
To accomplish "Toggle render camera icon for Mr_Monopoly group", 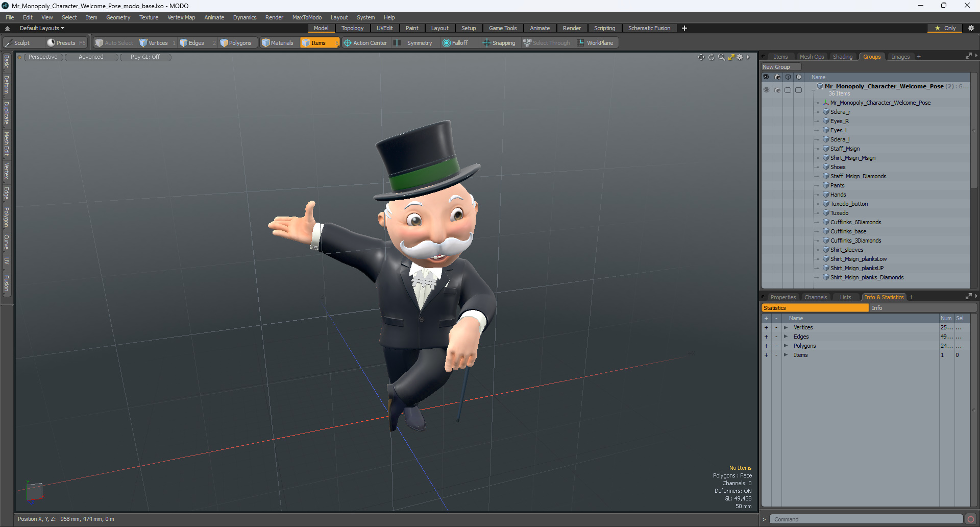I will tap(777, 90).
